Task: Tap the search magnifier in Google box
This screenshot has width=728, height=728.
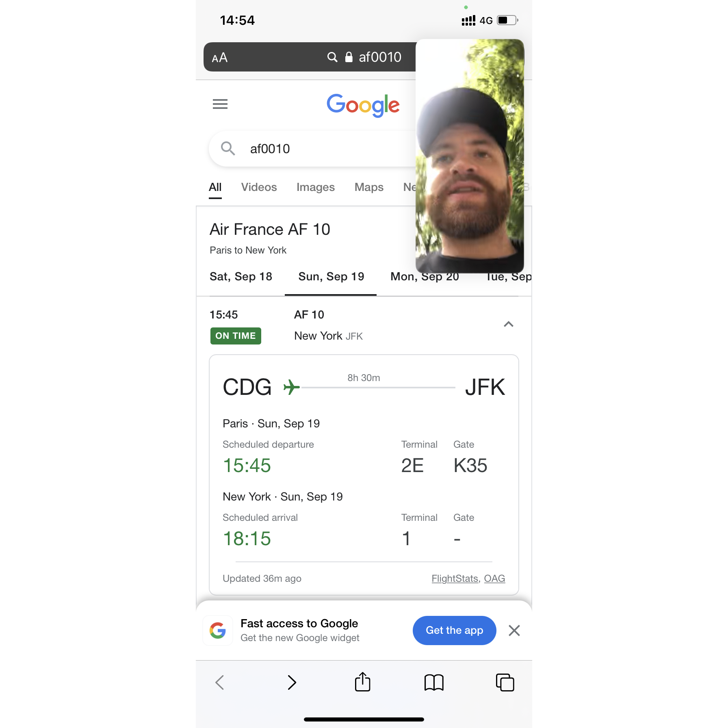Action: pyautogui.click(x=228, y=149)
